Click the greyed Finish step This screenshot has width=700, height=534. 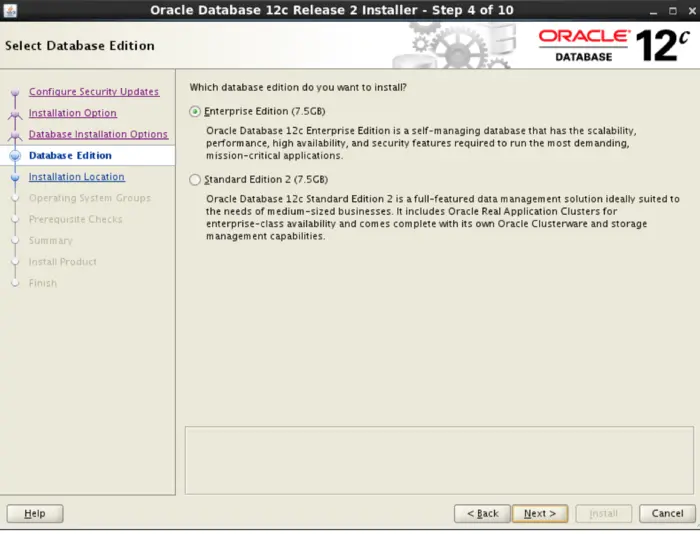click(x=43, y=283)
